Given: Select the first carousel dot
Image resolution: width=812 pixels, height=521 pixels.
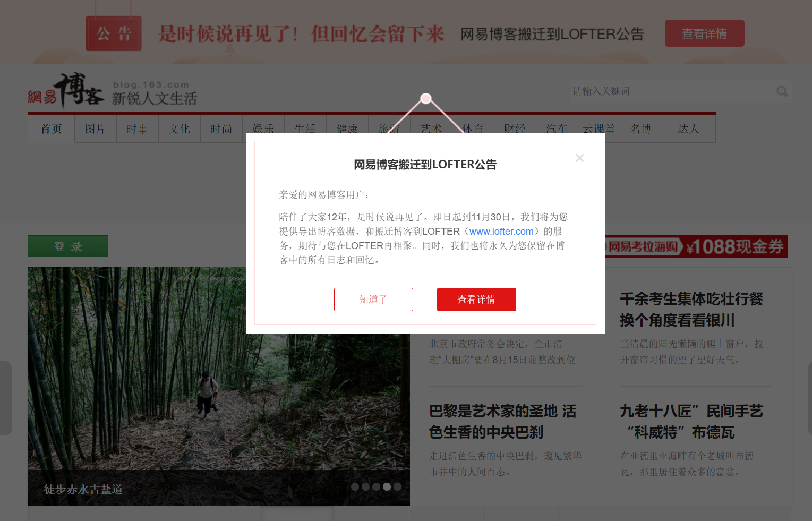Looking at the screenshot, I should 355,486.
